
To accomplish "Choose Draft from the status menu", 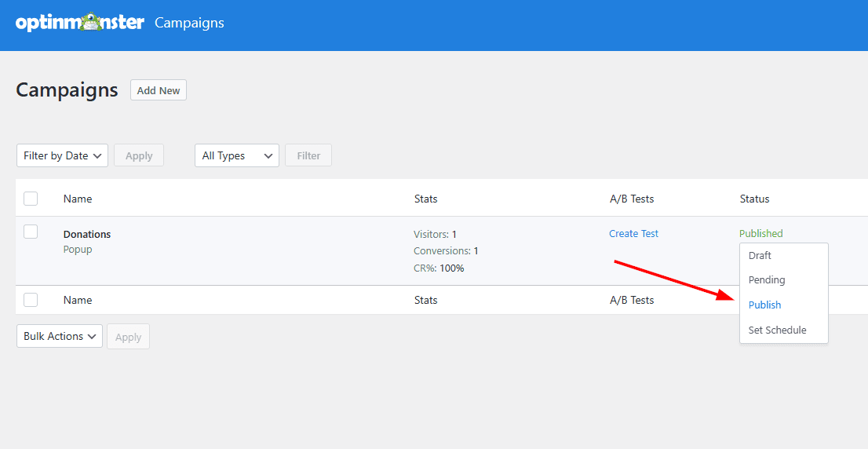I will click(x=760, y=255).
